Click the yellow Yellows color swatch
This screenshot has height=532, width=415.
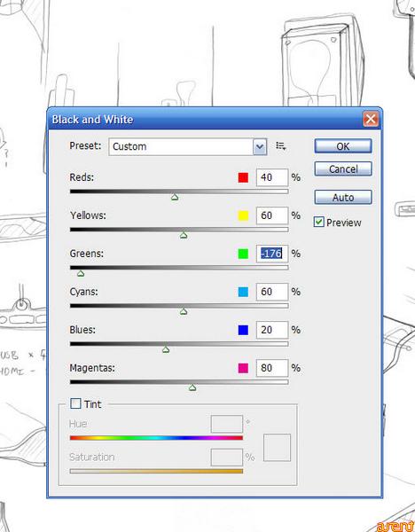[x=243, y=215]
